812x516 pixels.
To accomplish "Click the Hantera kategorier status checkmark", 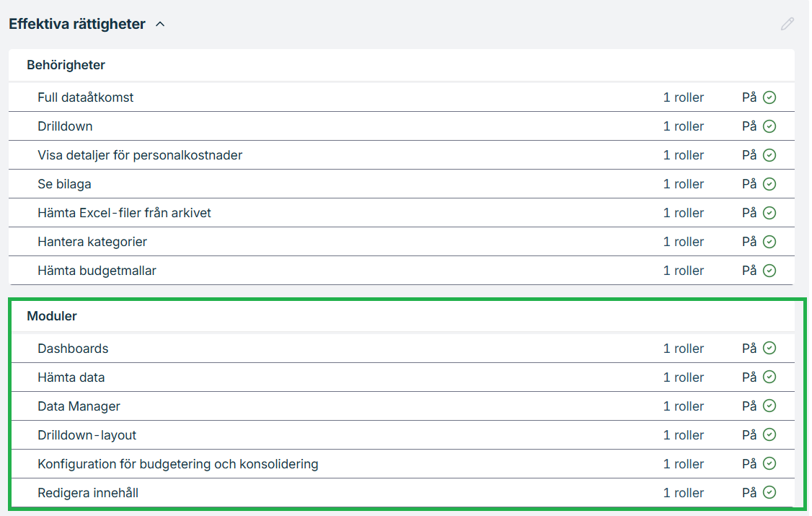I will 769,242.
